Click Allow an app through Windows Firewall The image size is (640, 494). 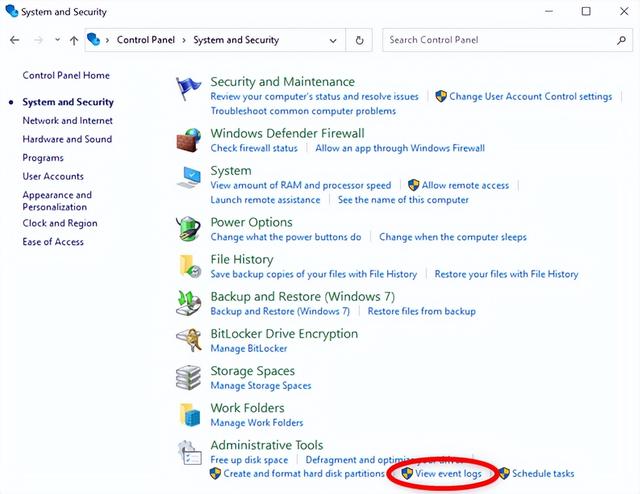click(400, 148)
